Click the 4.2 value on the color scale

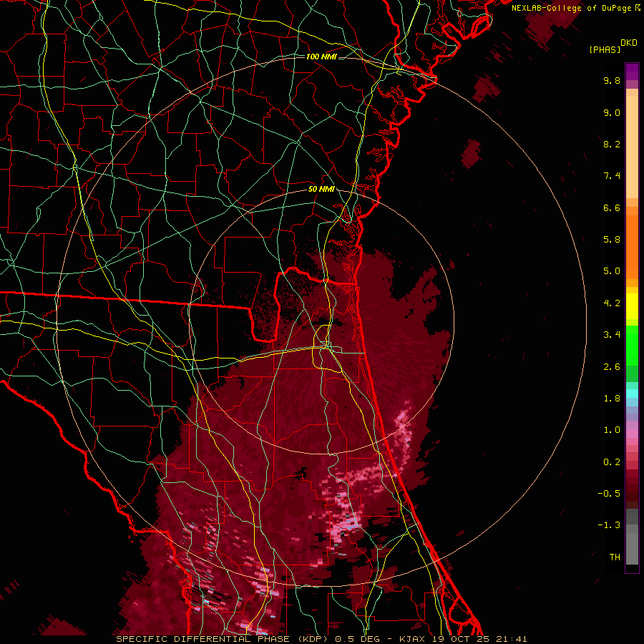click(612, 303)
